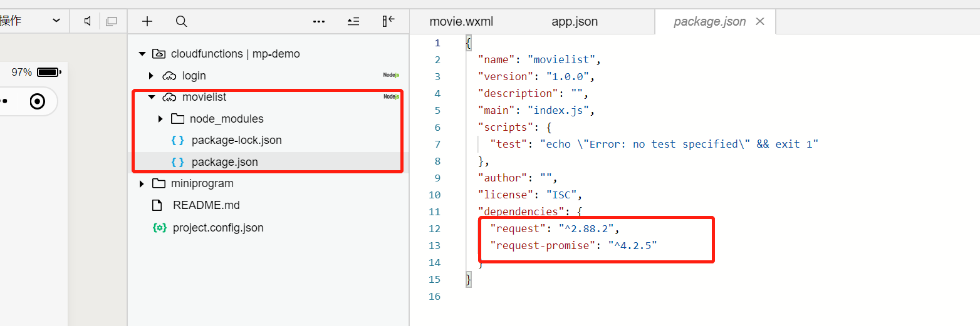Image resolution: width=980 pixels, height=326 pixels.
Task: Expand the node_modules folder
Action: click(x=161, y=119)
